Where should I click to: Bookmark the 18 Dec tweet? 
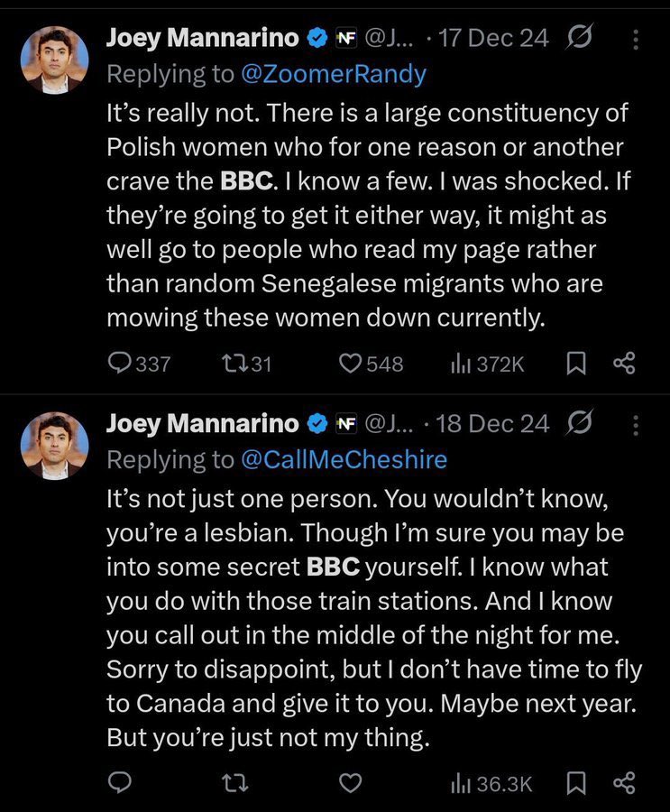(x=575, y=783)
